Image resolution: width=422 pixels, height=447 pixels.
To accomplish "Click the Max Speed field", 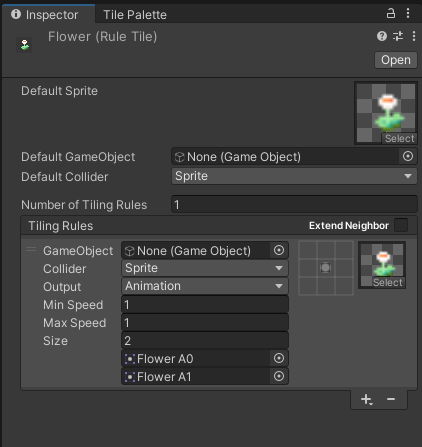I will [x=205, y=322].
